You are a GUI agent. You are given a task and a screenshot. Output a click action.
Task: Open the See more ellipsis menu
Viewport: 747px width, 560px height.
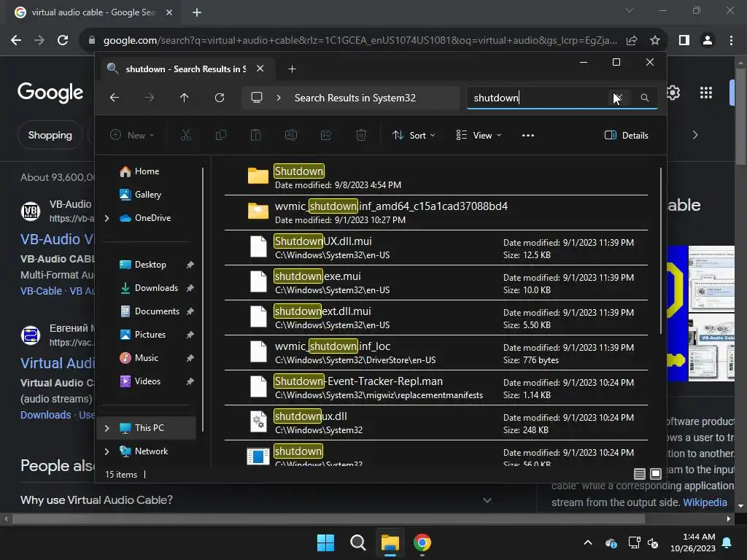click(x=528, y=135)
